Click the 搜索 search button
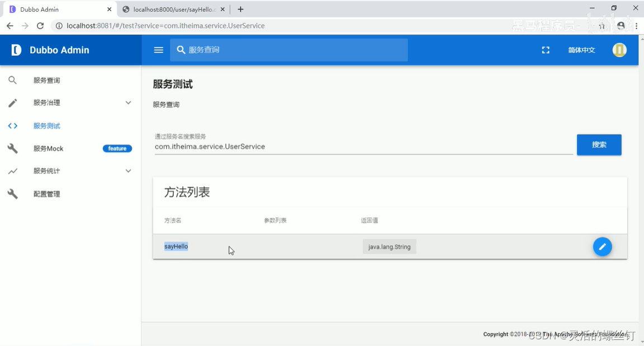 pyautogui.click(x=599, y=144)
